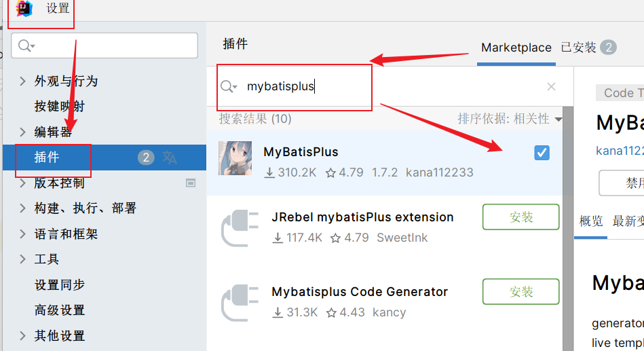This screenshot has height=351, width=644.
Task: Select Mybatisplus Code Generator title
Action: pyautogui.click(x=360, y=292)
